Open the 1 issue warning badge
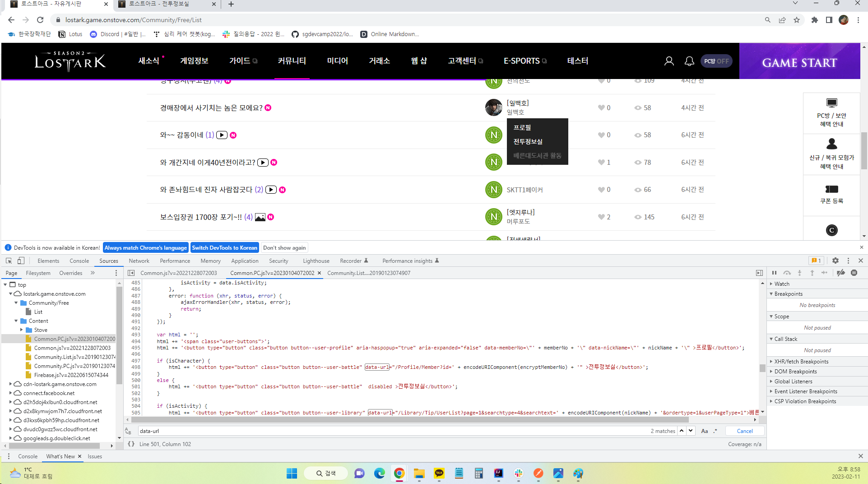 [816, 261]
